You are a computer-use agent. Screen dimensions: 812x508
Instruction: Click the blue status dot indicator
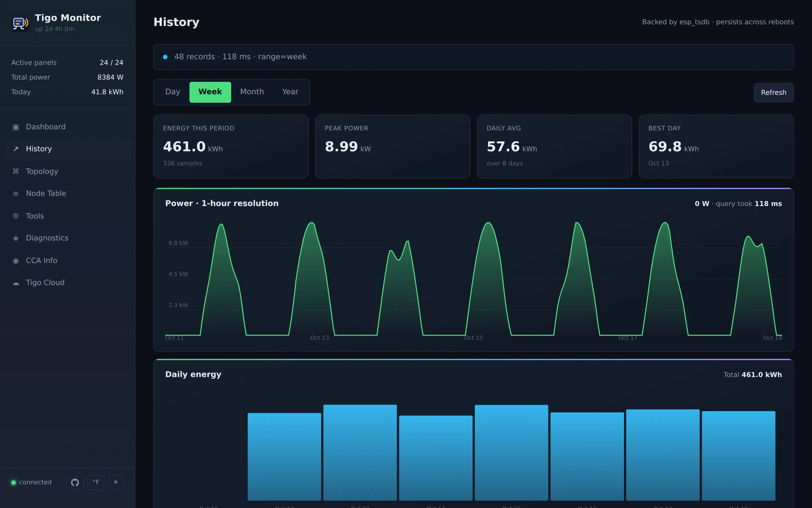165,57
